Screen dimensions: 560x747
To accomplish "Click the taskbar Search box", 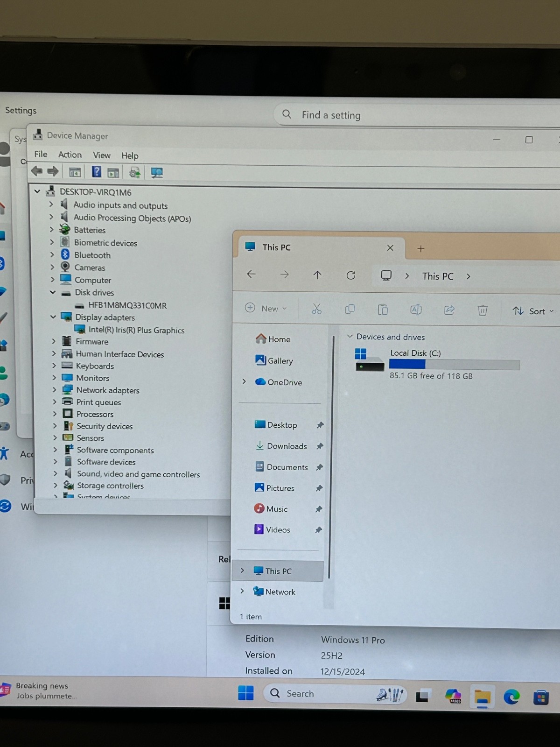I will click(x=336, y=694).
